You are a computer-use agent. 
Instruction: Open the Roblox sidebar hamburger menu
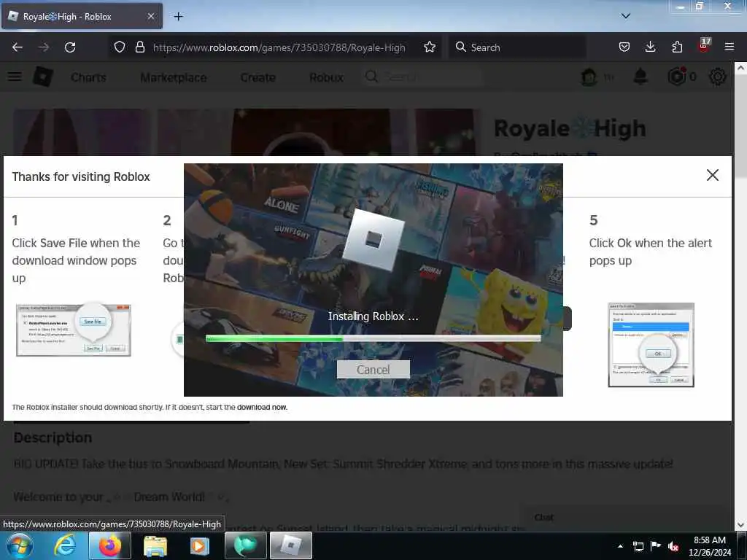tap(15, 77)
